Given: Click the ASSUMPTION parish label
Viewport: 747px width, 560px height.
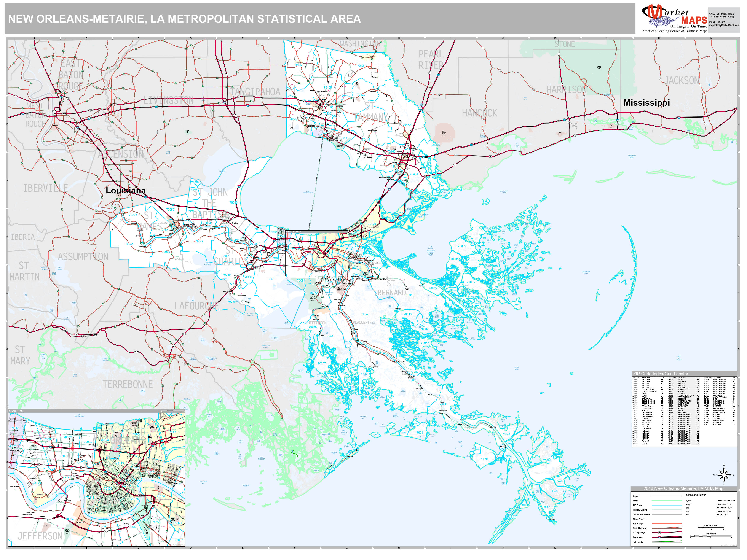Looking at the screenshot, I should click(x=83, y=257).
